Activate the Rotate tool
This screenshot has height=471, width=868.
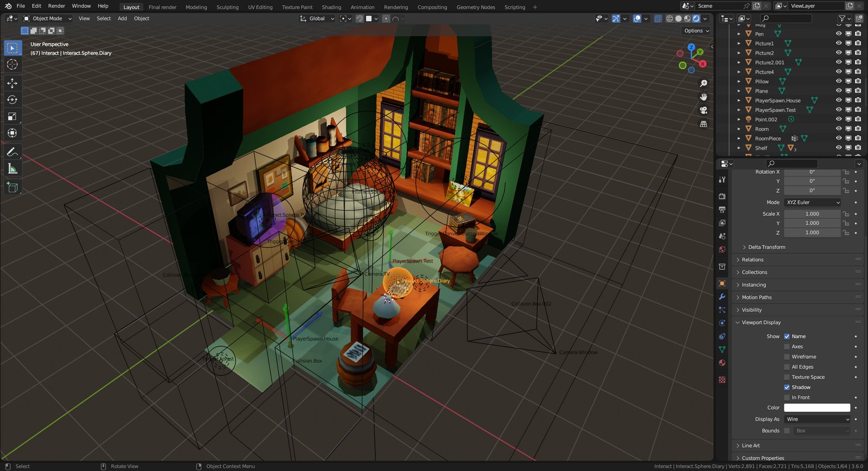(x=12, y=100)
